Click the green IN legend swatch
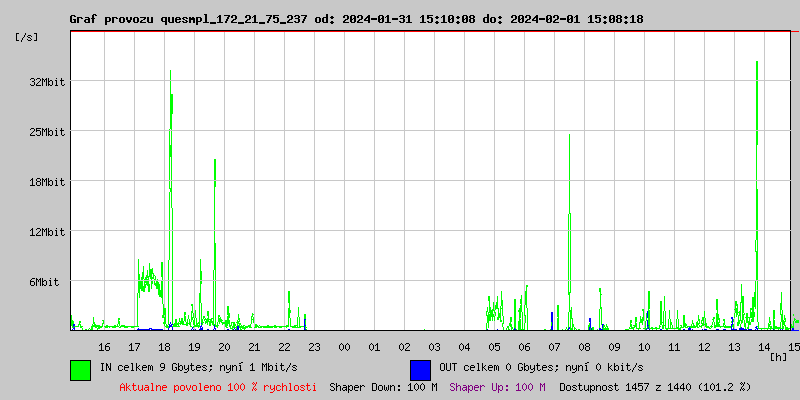Viewport: 800px width, 400px height. point(80,369)
